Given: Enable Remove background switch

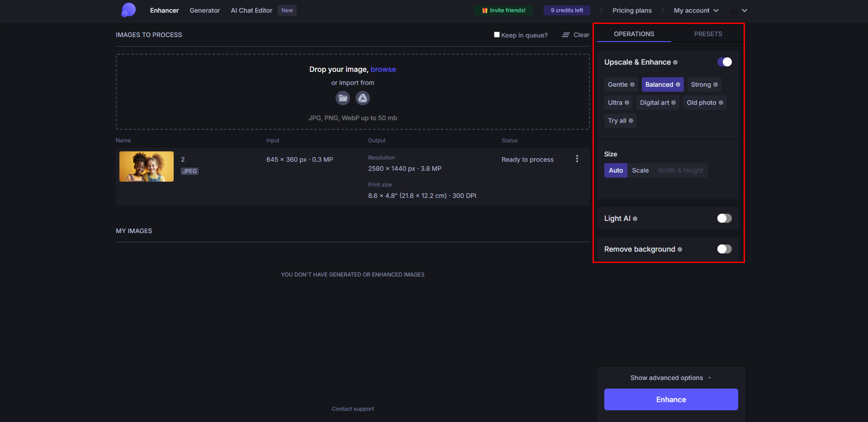Looking at the screenshot, I should 725,249.
